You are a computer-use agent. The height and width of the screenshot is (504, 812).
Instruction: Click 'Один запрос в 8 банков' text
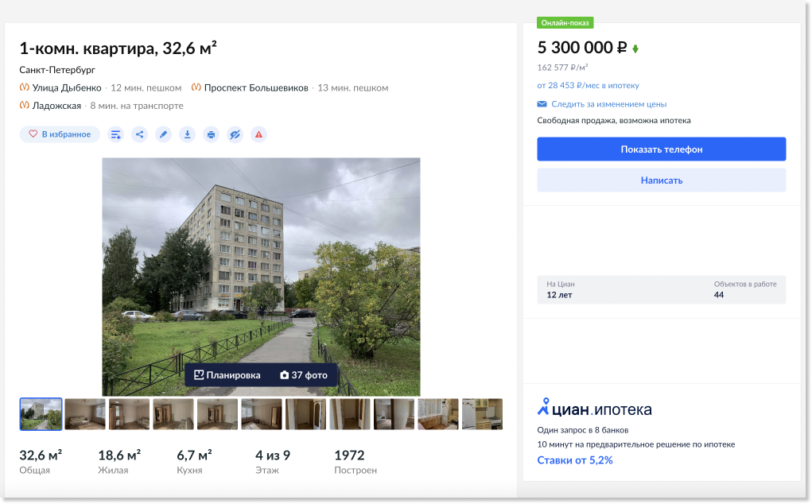[x=583, y=430]
